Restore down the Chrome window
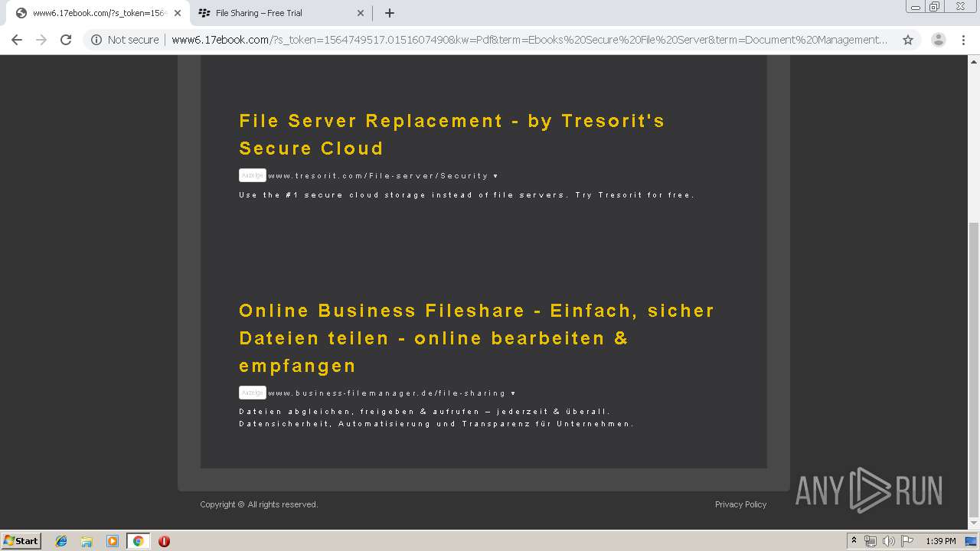This screenshot has width=980, height=551. 935,7
